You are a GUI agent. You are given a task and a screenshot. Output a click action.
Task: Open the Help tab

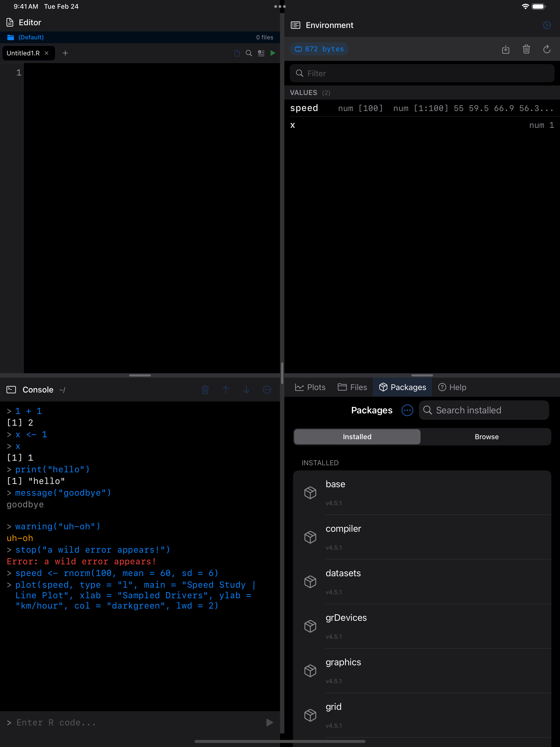point(452,387)
